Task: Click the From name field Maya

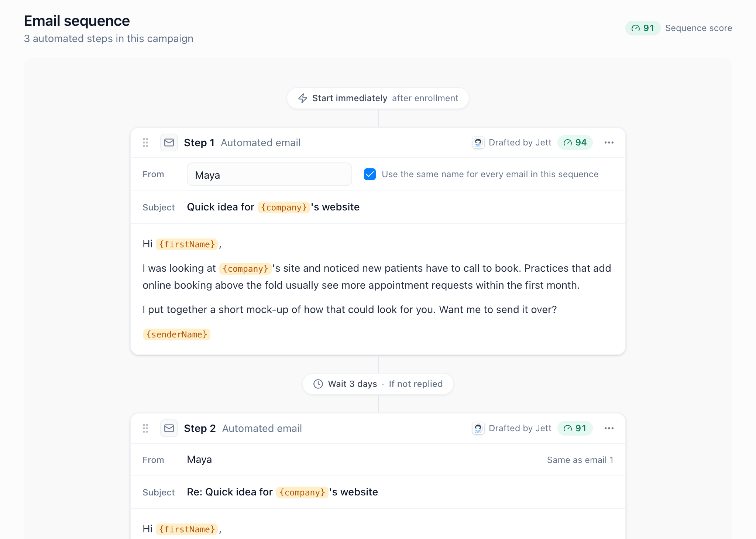Action: tap(269, 174)
